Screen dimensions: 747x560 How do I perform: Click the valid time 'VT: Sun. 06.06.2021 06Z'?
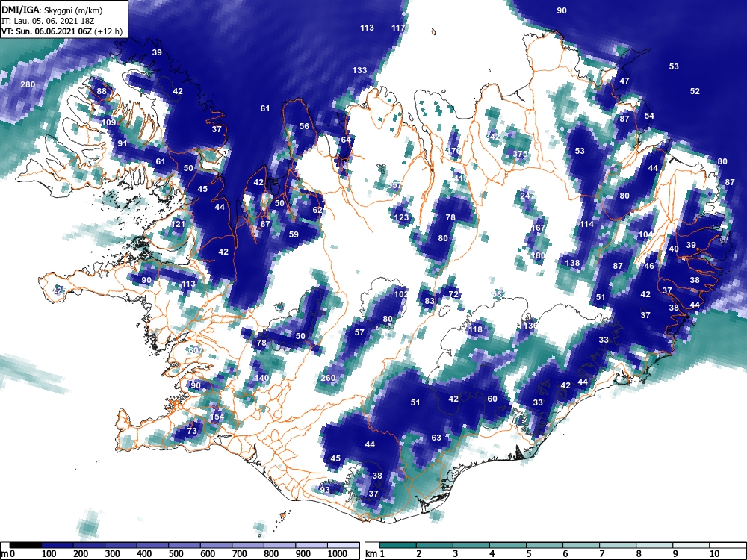pyautogui.click(x=46, y=32)
